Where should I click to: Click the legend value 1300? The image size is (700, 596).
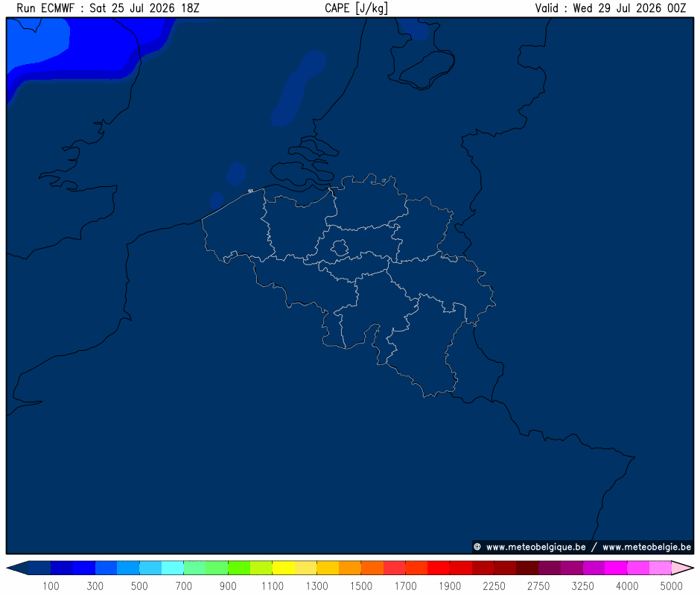[x=317, y=586]
